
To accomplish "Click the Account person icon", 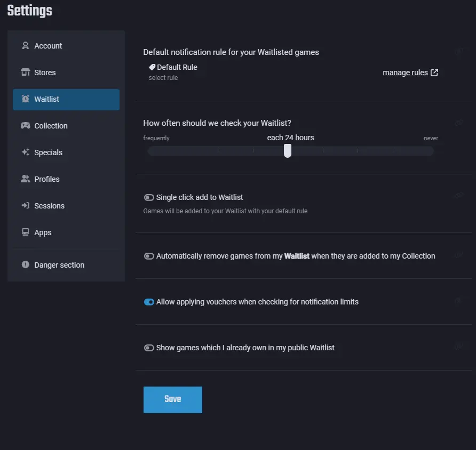I will tap(26, 45).
